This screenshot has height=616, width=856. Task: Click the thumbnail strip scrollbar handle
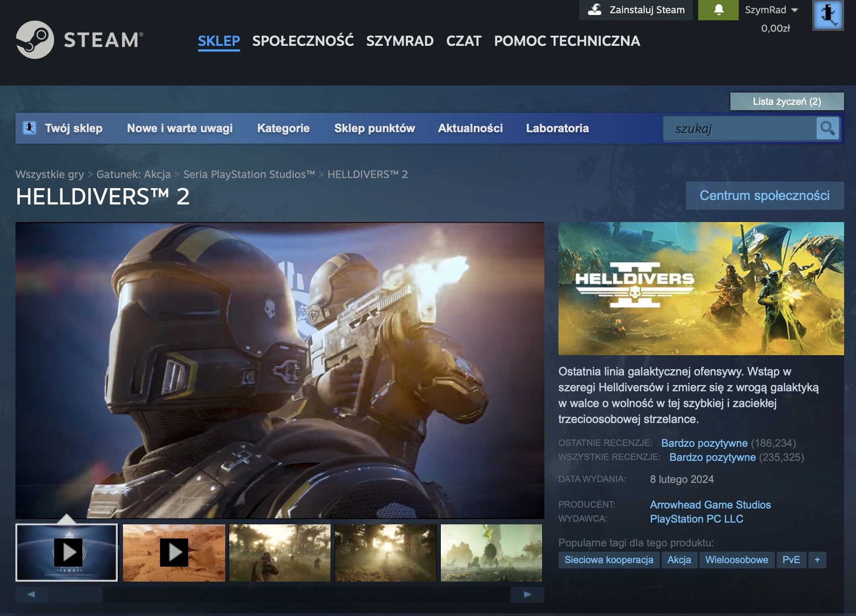(x=76, y=594)
